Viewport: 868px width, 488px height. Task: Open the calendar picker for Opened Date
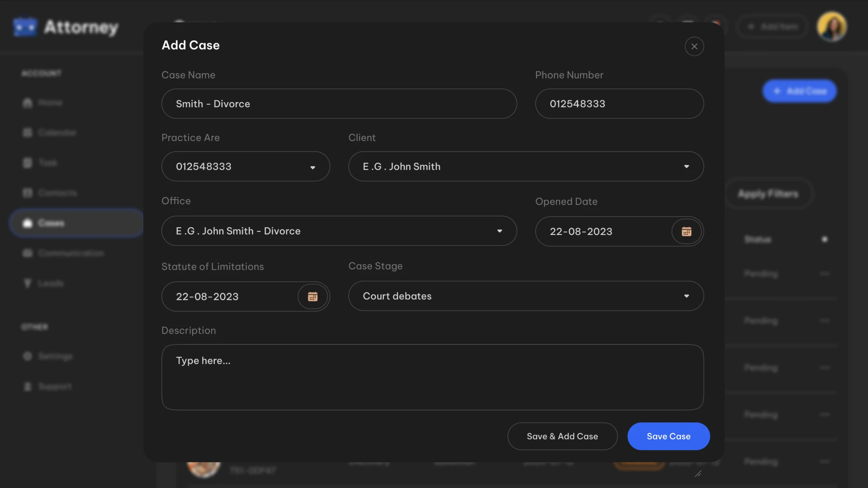[x=686, y=231]
